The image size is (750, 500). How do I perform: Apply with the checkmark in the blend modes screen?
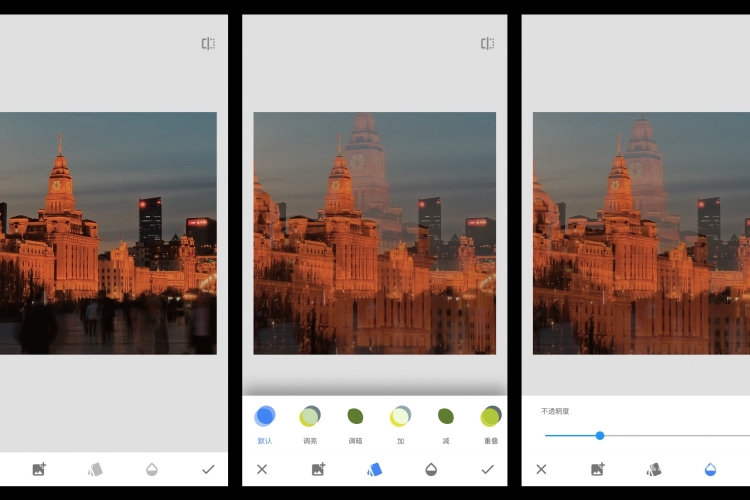487,469
